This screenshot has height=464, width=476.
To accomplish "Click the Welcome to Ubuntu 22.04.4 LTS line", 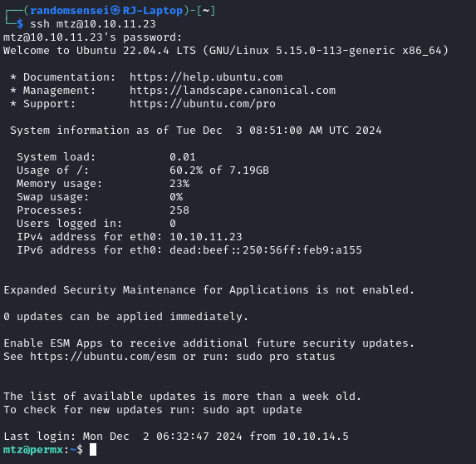I will coord(226,51).
